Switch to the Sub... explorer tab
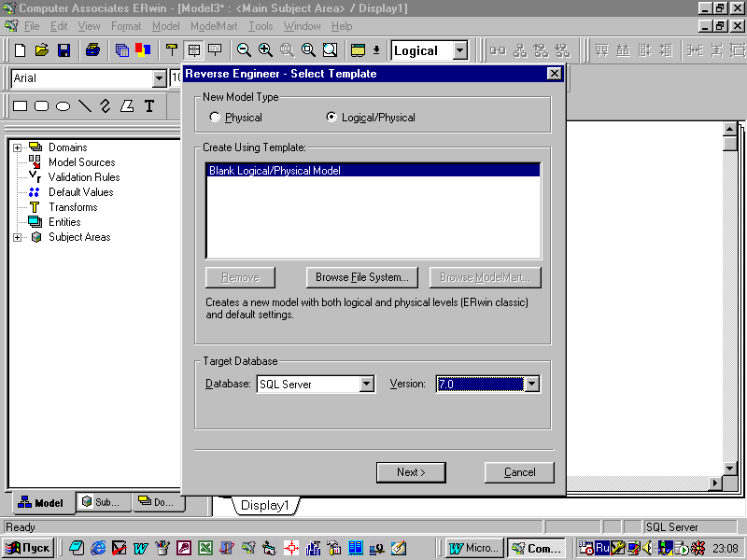Screen dimensions: 747x560 pos(103,502)
